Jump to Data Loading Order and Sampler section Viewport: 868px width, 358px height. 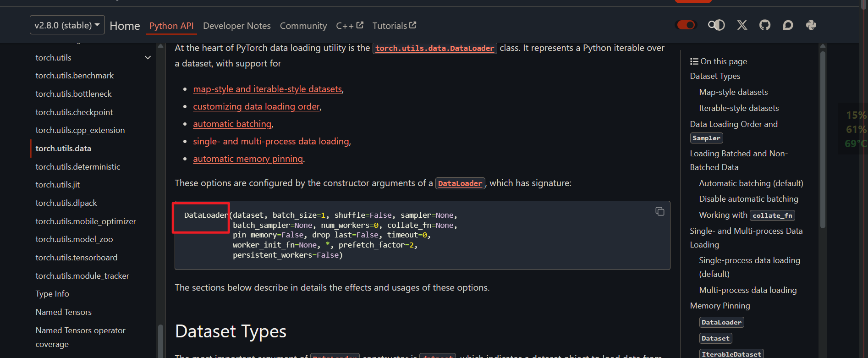coord(734,131)
